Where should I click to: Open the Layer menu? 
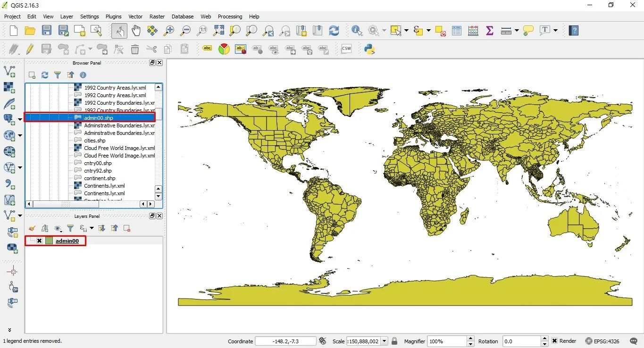coord(67,17)
